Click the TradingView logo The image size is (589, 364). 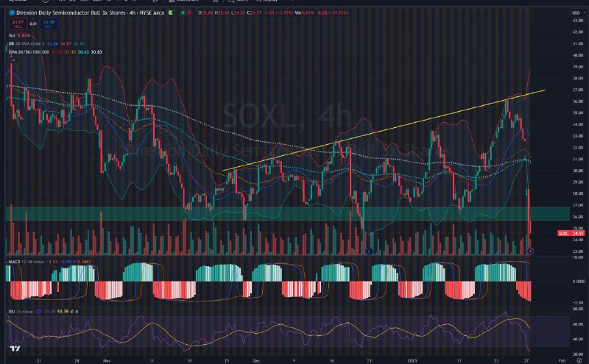(15, 349)
